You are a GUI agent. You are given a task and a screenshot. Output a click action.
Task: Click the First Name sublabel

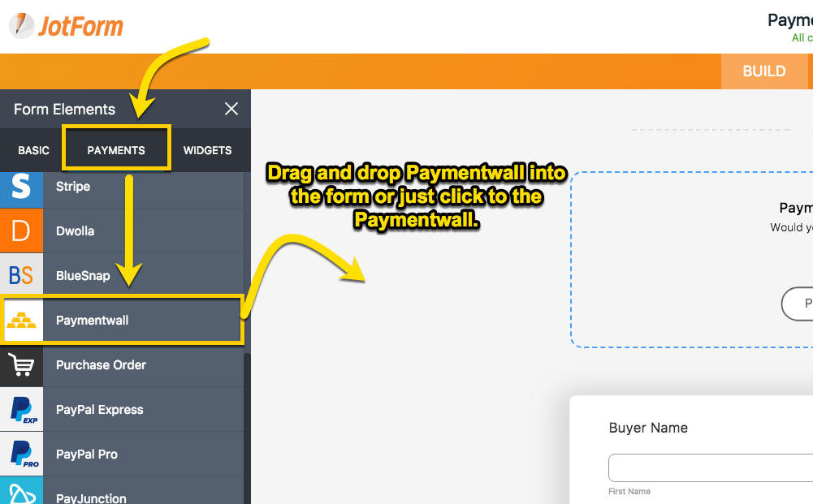pos(629,491)
